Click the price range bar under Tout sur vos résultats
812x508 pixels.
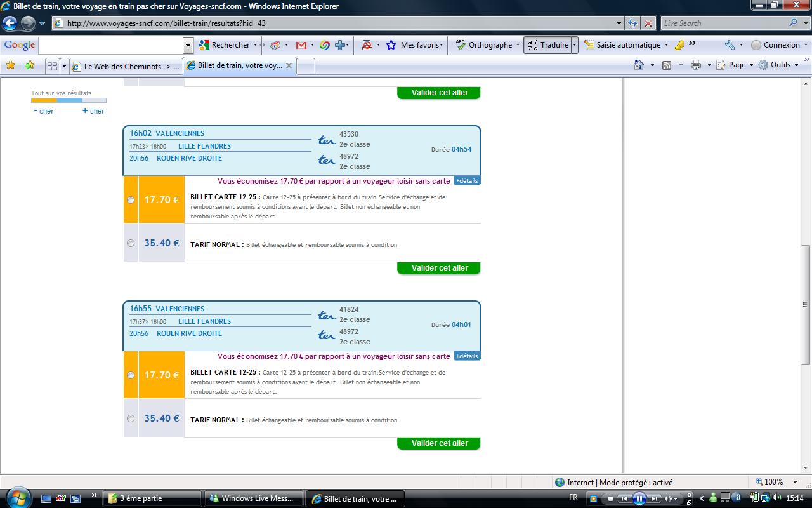69,100
